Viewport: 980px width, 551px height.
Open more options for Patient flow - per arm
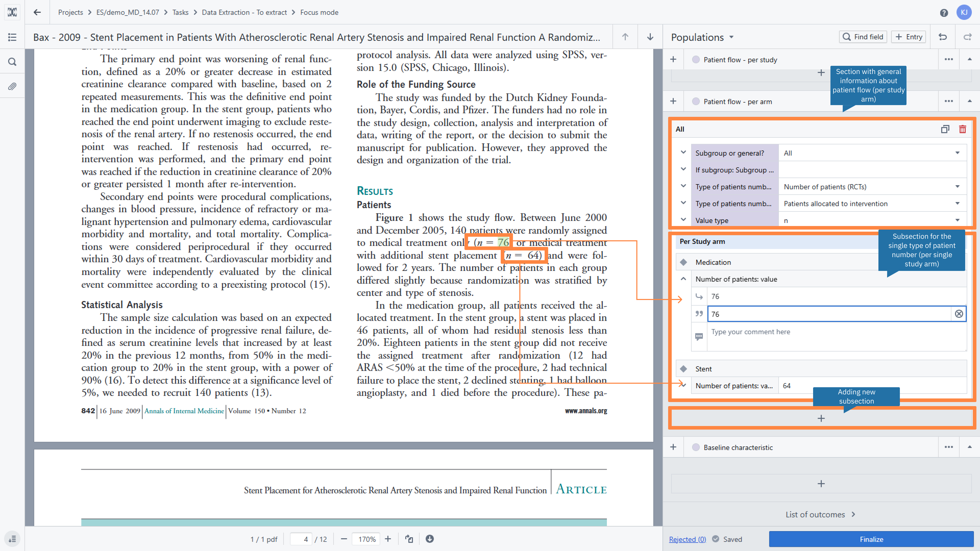(948, 101)
